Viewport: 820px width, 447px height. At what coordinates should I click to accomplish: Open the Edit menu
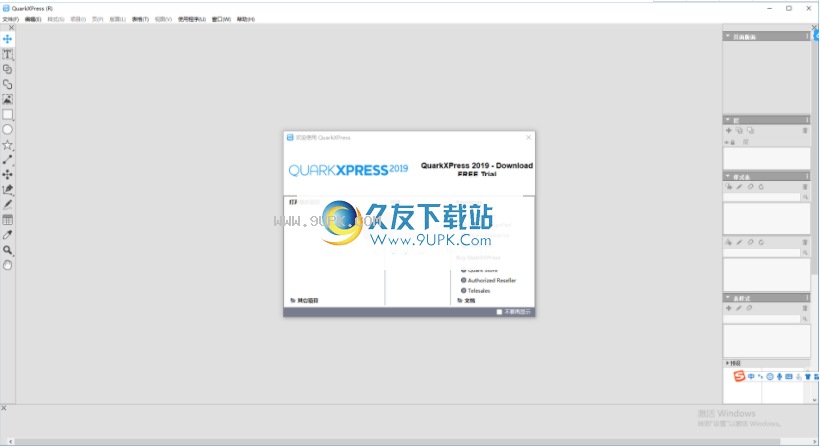click(x=32, y=19)
